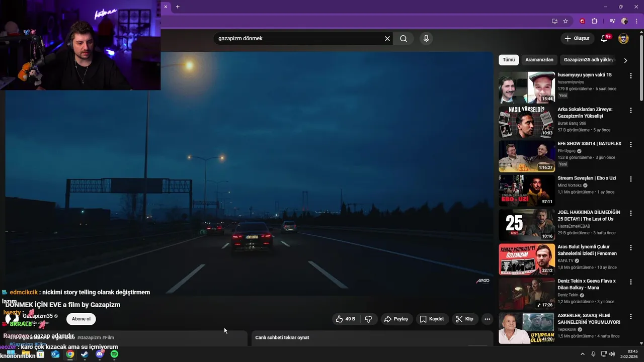Dislike the video
Image resolution: width=644 pixels, height=362 pixels.
click(368, 319)
